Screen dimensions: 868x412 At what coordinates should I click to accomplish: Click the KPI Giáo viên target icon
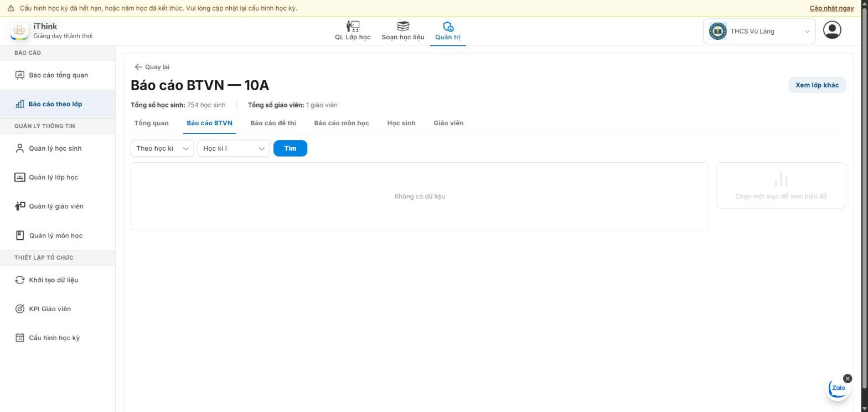pyautogui.click(x=20, y=309)
